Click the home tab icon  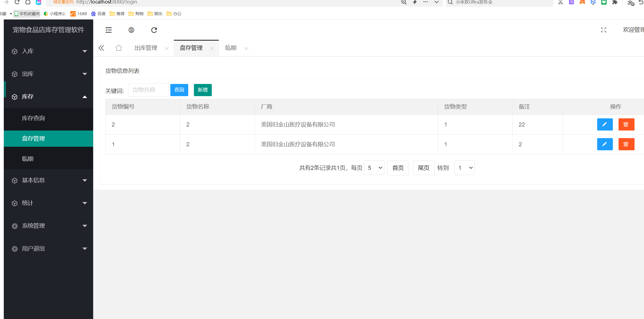(119, 48)
